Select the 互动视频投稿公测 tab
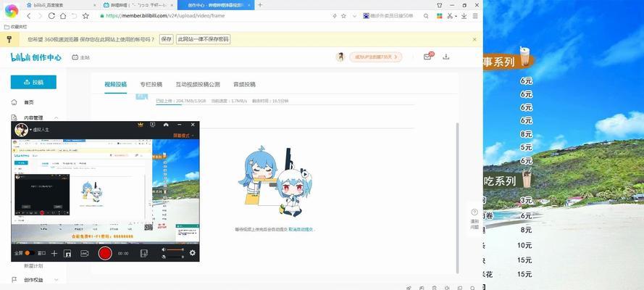Image resolution: width=644 pixels, height=290 pixels. [x=198, y=84]
